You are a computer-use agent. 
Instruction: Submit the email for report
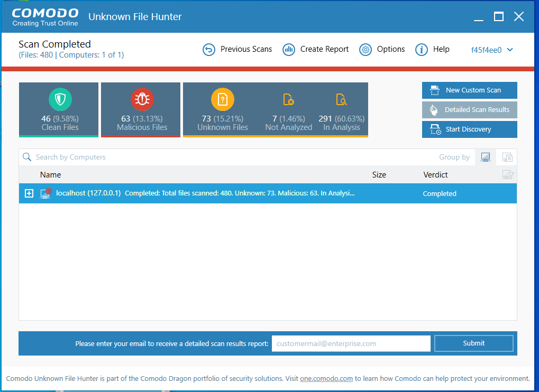pos(474,343)
